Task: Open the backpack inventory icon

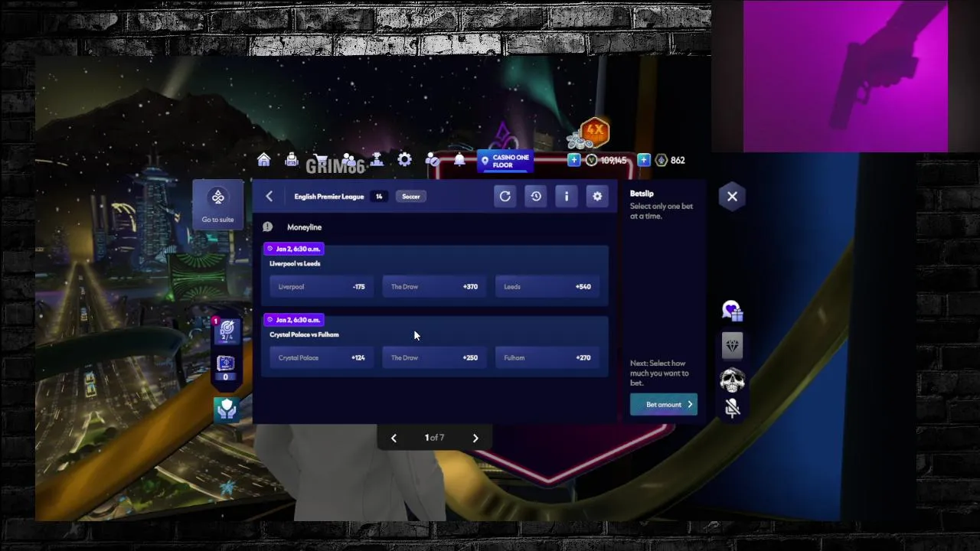Action: (292, 160)
